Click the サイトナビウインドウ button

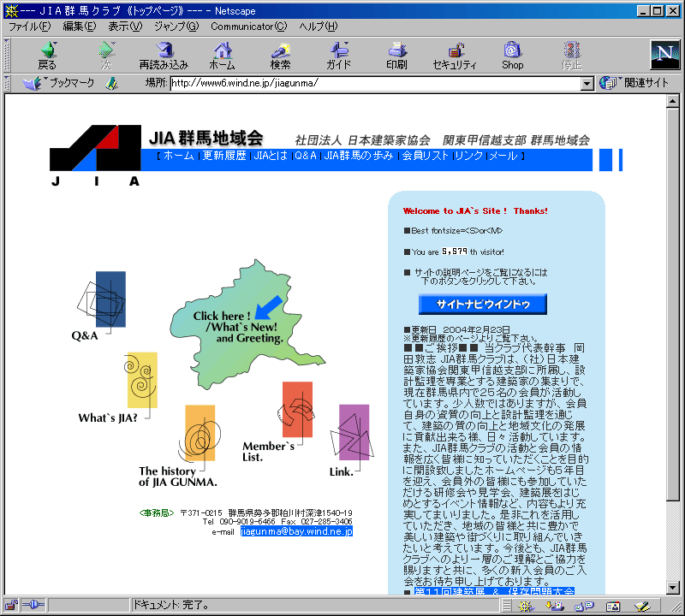[x=483, y=305]
